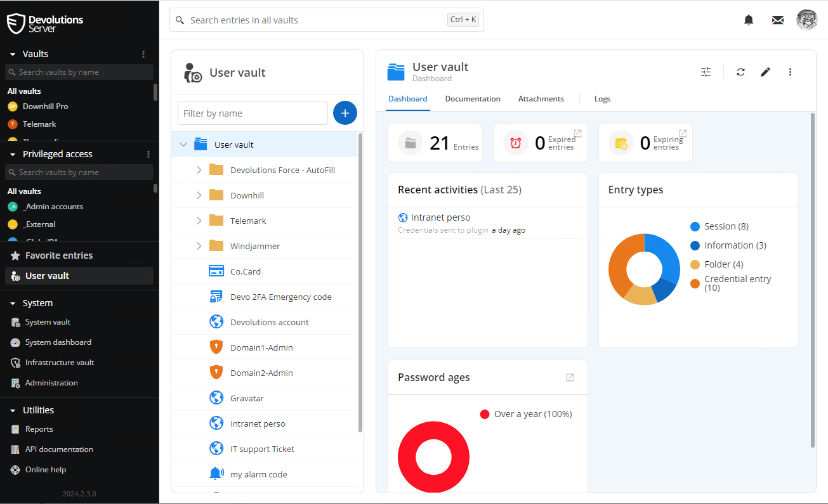Select the Intranet perso tree entry

click(x=265, y=423)
